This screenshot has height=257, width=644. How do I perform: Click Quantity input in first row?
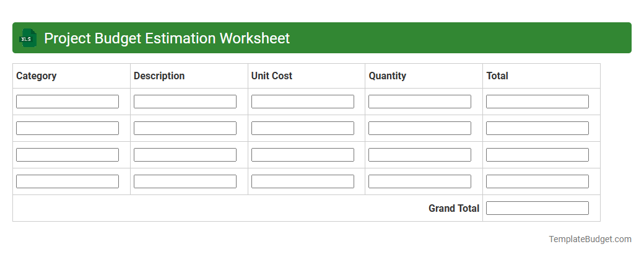click(420, 102)
